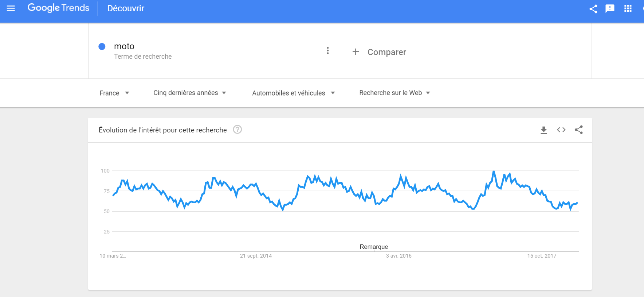The width and height of the screenshot is (644, 297).
Task: Open the Google apps grid
Action: [628, 8]
